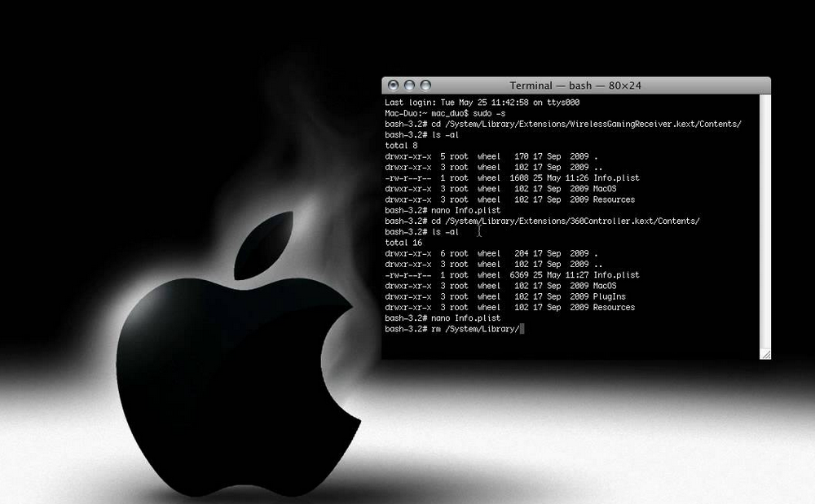Zoom the Terminal window with the third button

(425, 85)
